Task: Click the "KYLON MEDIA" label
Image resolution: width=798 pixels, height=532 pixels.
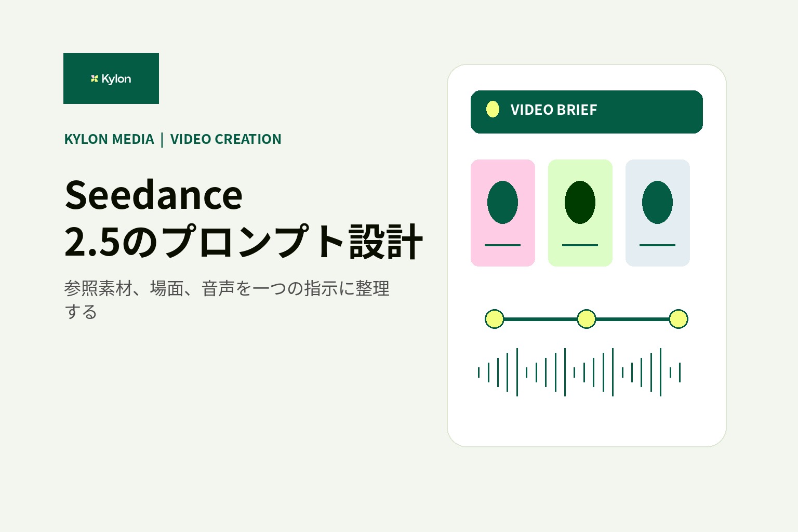Action: [109, 139]
